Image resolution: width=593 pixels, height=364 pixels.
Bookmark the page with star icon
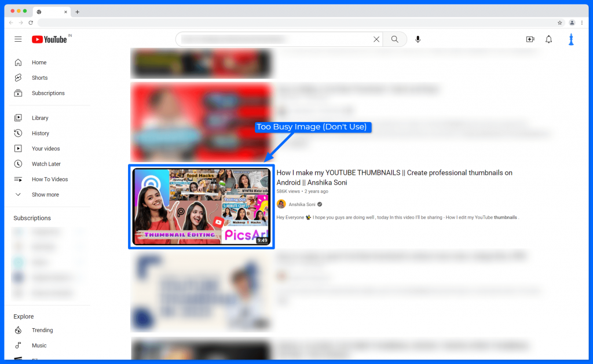(x=560, y=23)
